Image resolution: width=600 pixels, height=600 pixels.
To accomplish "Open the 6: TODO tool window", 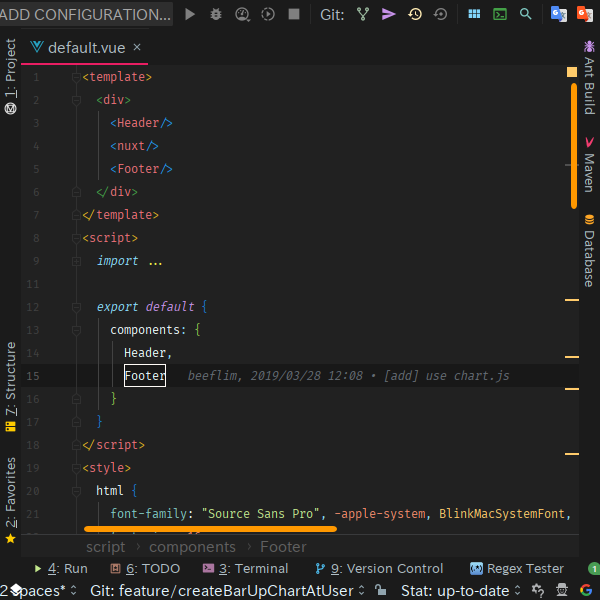I will tap(145, 569).
